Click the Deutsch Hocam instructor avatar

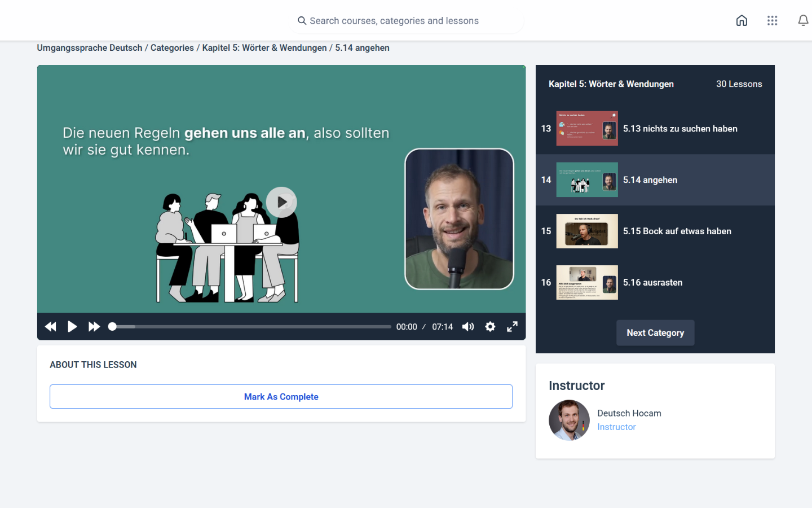point(569,420)
